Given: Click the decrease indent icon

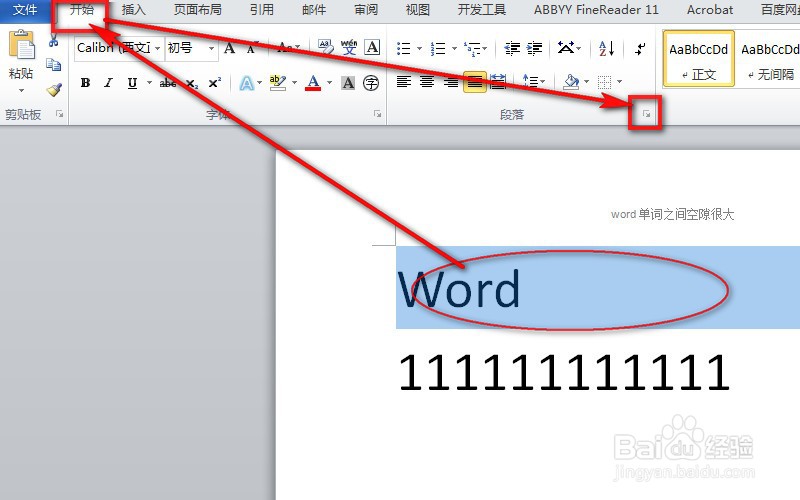Looking at the screenshot, I should (512, 48).
